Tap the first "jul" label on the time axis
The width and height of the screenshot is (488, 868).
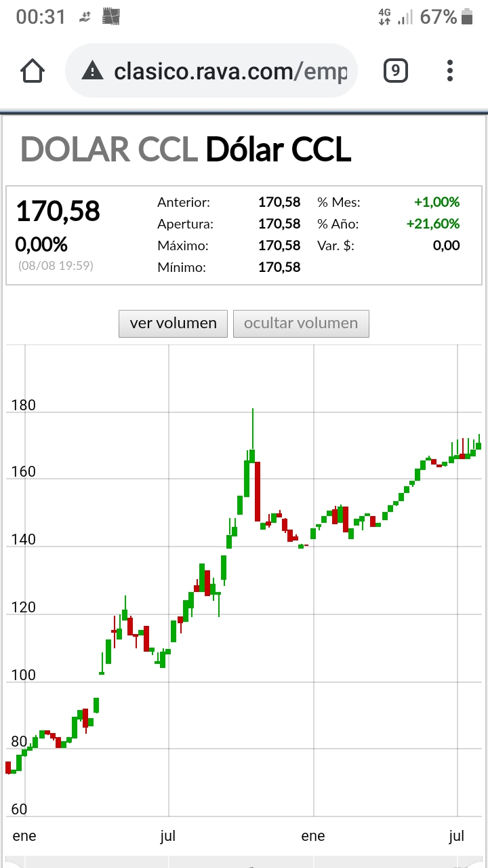tap(167, 836)
